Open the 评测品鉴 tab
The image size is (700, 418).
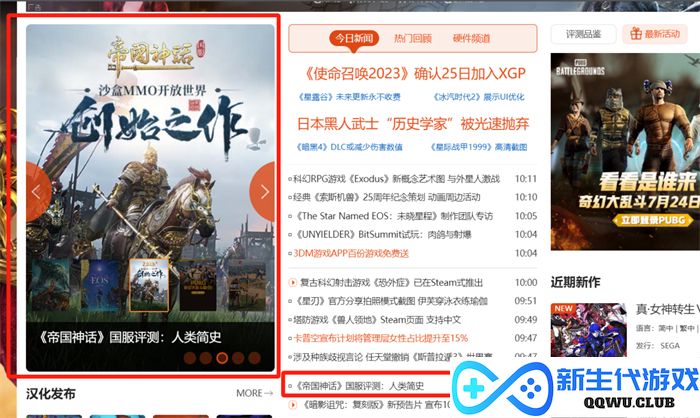coord(583,34)
